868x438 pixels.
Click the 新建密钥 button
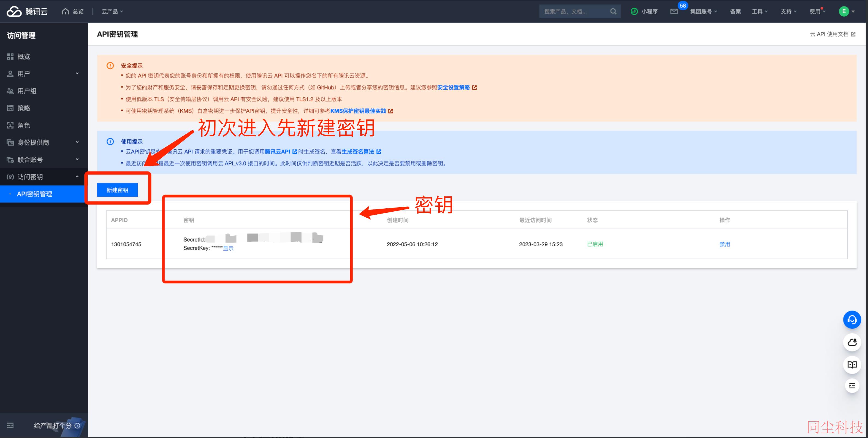117,190
